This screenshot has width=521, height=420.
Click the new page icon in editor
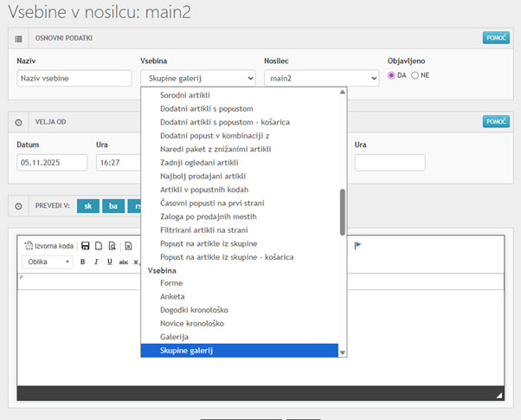pos(99,246)
